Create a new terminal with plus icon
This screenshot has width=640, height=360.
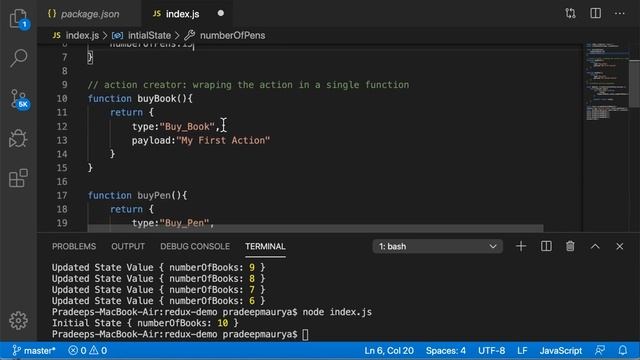point(521,246)
